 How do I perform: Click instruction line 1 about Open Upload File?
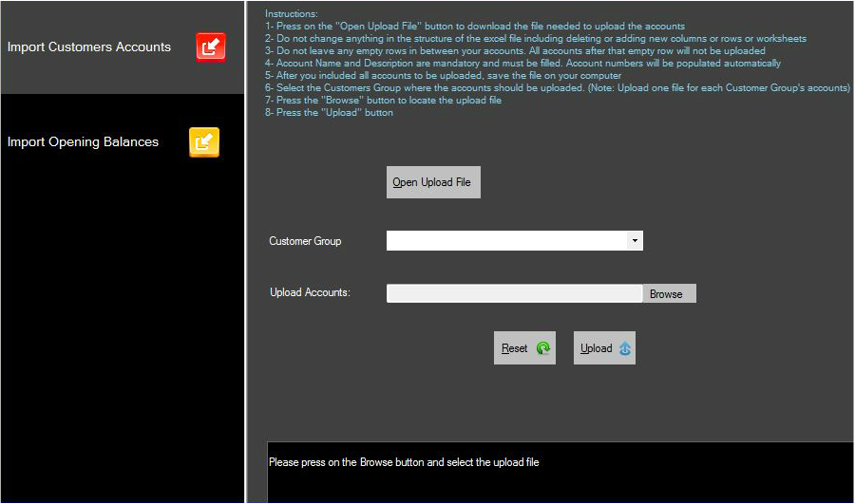(x=475, y=27)
